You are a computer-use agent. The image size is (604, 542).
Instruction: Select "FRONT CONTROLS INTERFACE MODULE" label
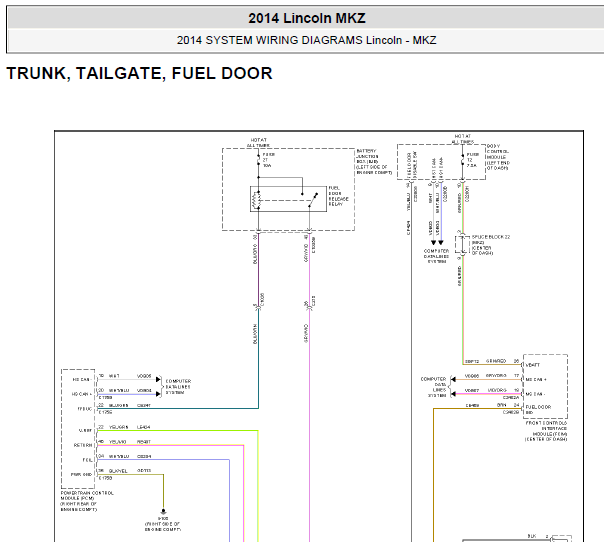546,431
